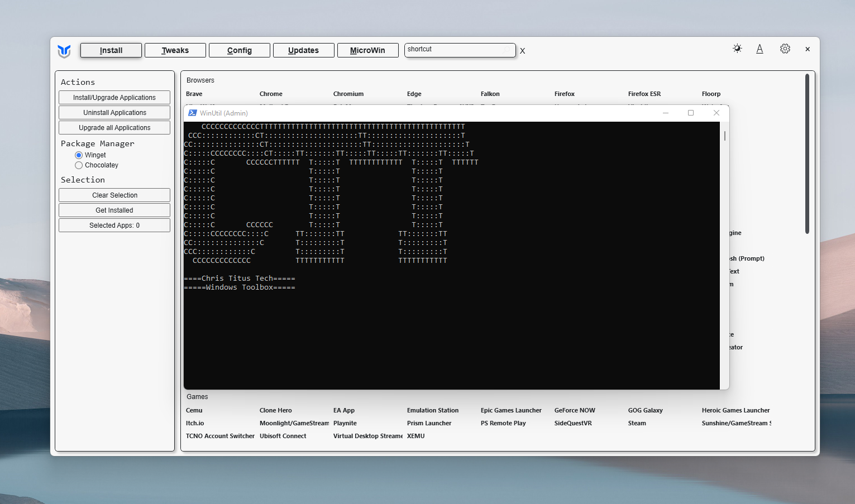Click the PowerShell icon on the console titlebar

coord(192,113)
